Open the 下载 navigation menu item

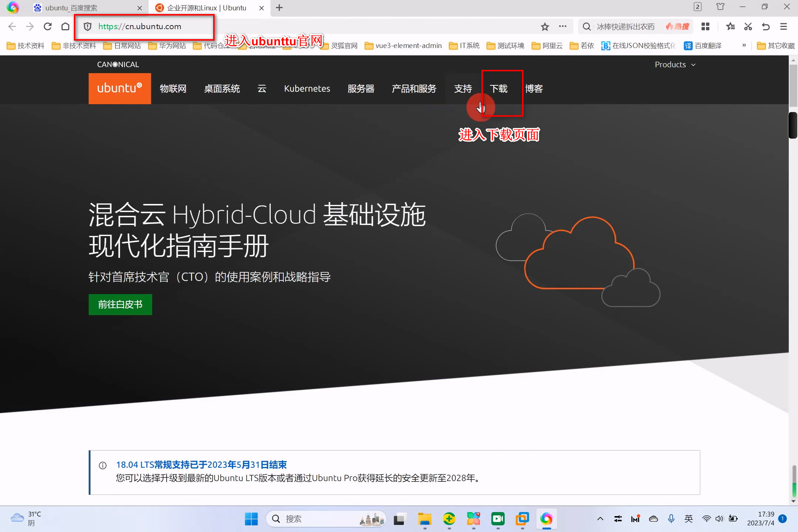(x=498, y=89)
